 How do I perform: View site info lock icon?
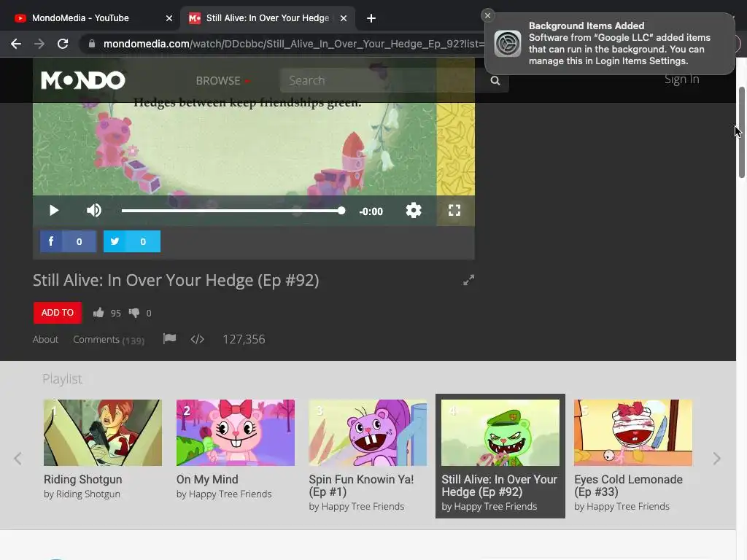click(x=92, y=44)
